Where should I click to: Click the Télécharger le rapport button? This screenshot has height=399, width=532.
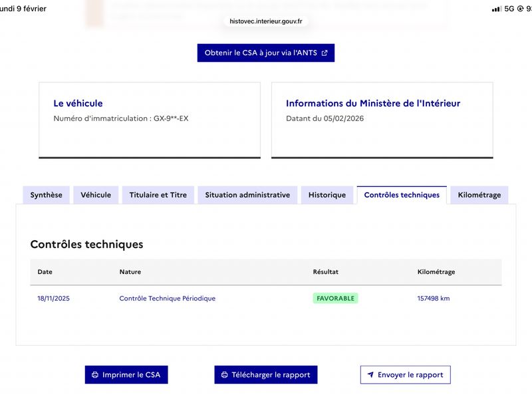(x=265, y=375)
